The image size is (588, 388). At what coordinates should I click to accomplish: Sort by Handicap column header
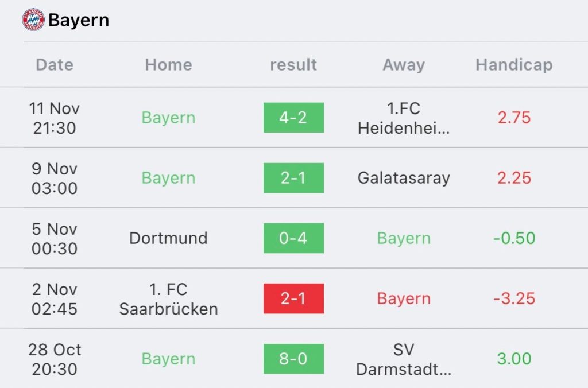pos(514,65)
